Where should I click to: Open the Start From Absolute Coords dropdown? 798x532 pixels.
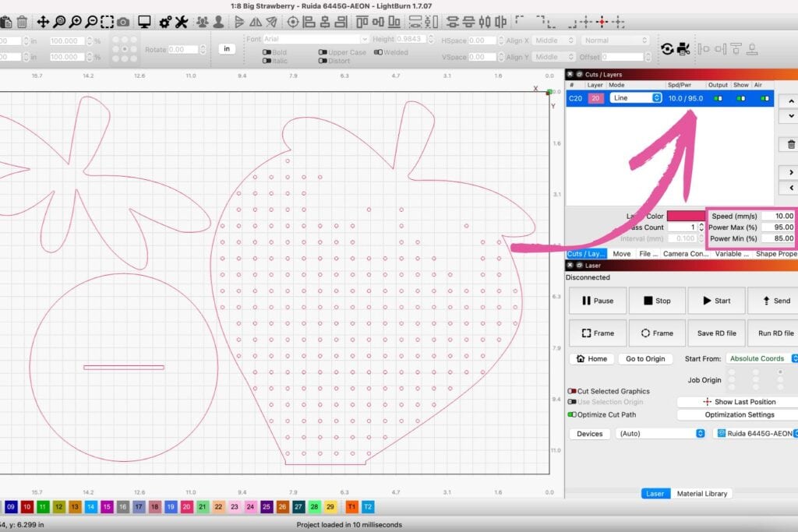point(762,358)
